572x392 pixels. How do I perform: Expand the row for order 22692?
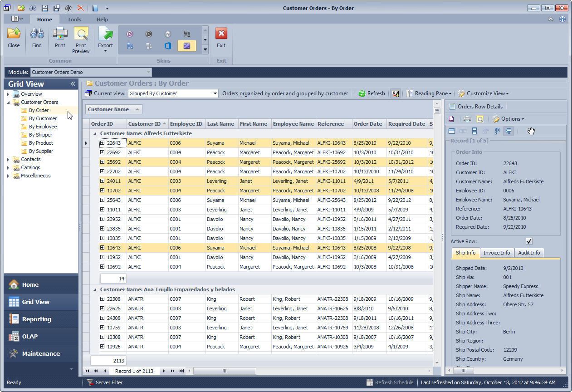click(x=103, y=152)
